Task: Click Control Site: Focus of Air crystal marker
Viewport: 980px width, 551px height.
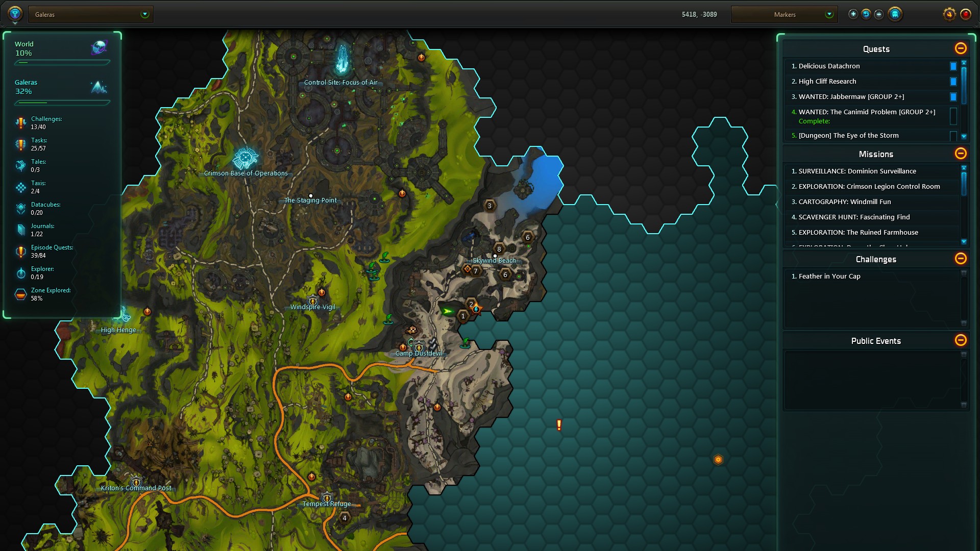Action: pos(342,60)
